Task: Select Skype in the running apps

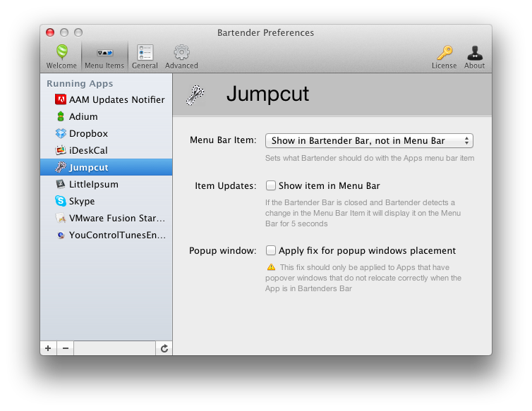Action: pos(107,201)
